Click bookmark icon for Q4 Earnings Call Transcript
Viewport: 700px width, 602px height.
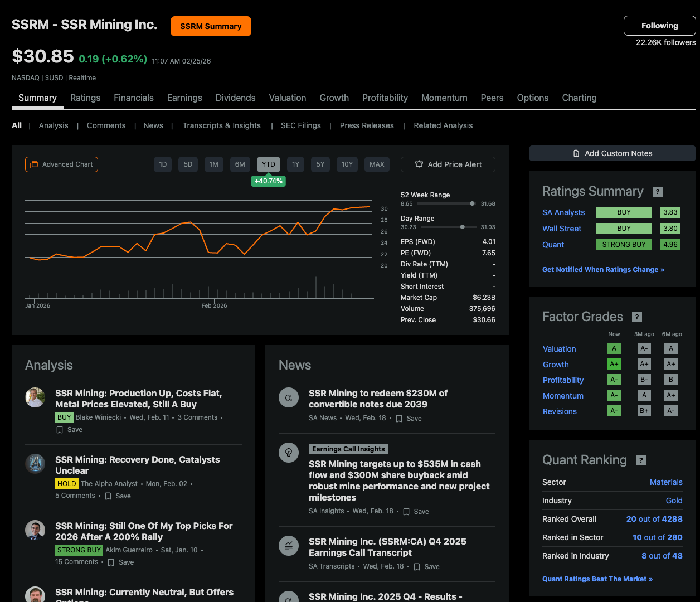click(417, 567)
